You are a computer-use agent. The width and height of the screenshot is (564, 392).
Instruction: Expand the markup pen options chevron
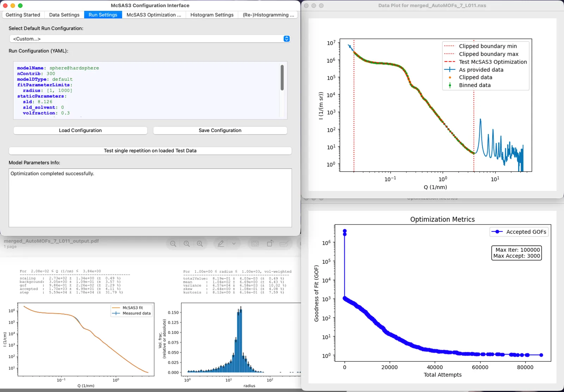[x=234, y=244]
